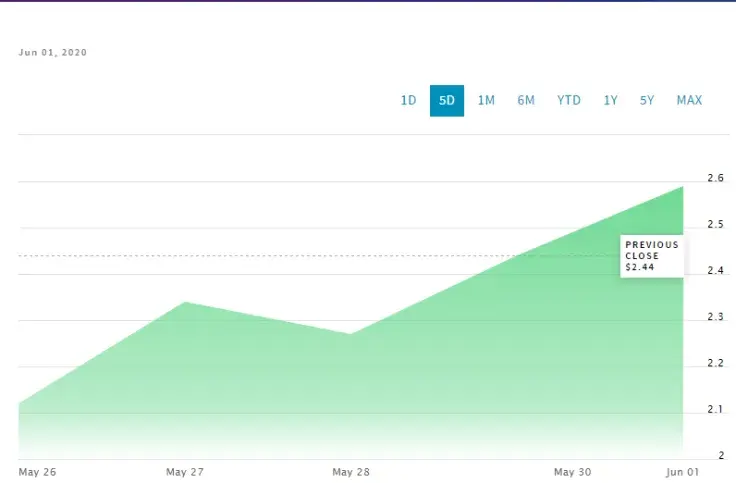Select the 5D time range tab

coord(447,100)
